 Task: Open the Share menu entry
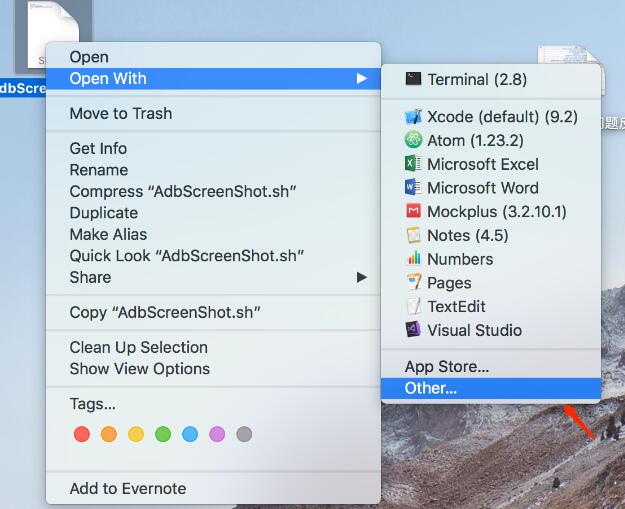pyautogui.click(x=213, y=277)
